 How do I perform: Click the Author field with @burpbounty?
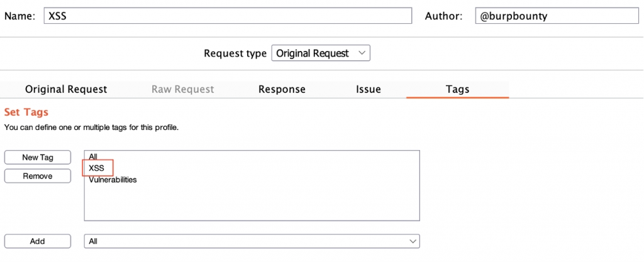tap(557, 16)
